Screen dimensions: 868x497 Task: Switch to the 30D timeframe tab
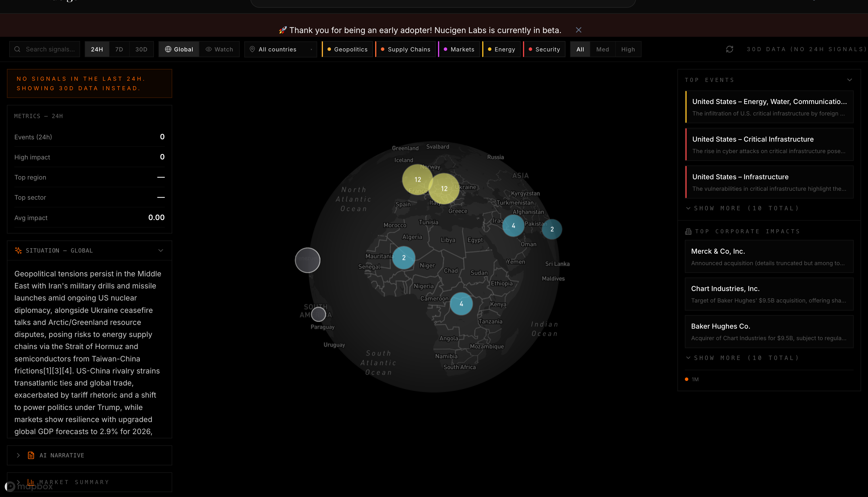[x=142, y=49]
